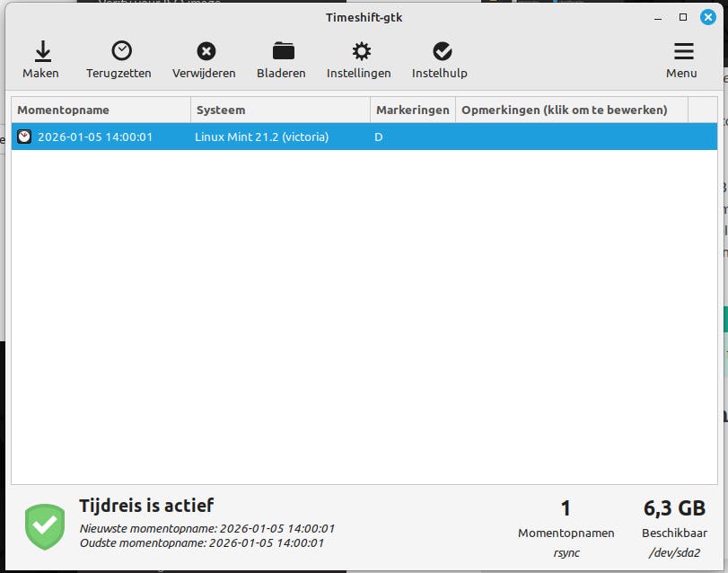
Task: Click the snapshot count '1'
Action: point(566,508)
